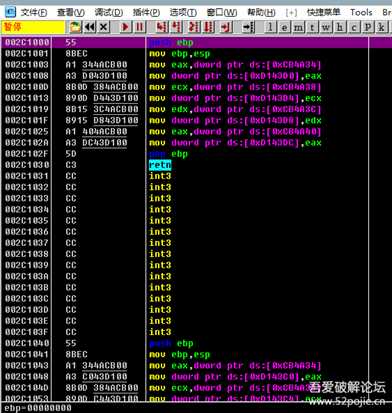Open the log window with 'l' button

pos(270,27)
